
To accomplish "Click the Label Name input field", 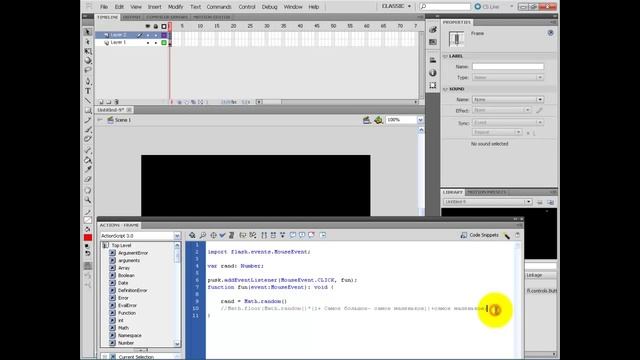I will 508,66.
